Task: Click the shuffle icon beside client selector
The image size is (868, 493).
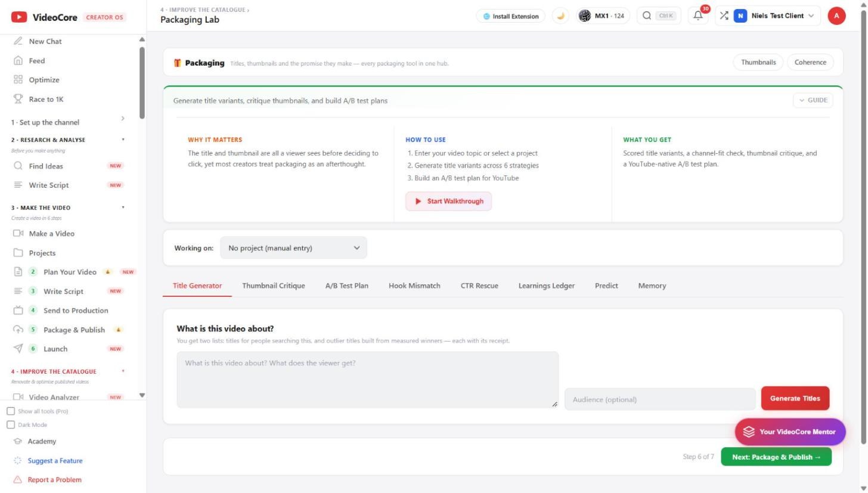Action: 724,16
